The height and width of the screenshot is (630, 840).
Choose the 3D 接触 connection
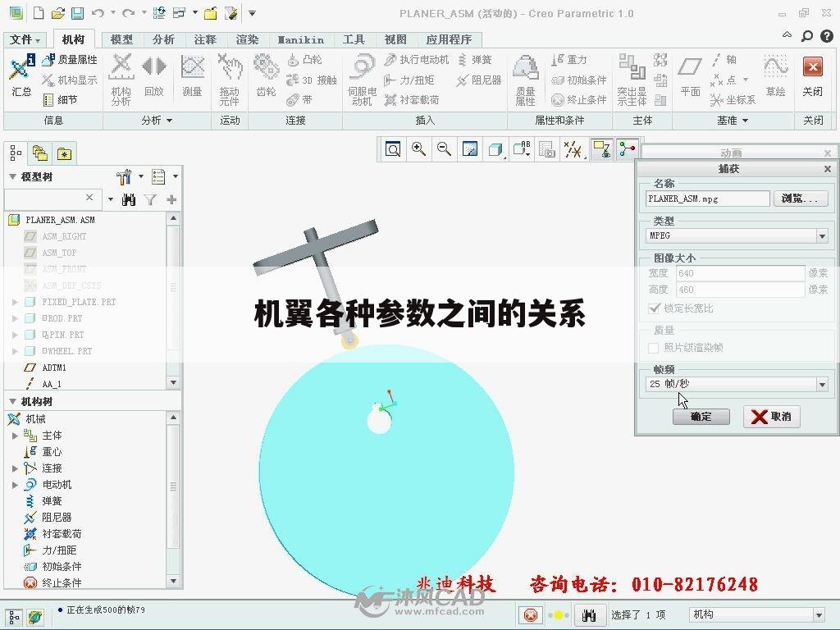(x=311, y=80)
